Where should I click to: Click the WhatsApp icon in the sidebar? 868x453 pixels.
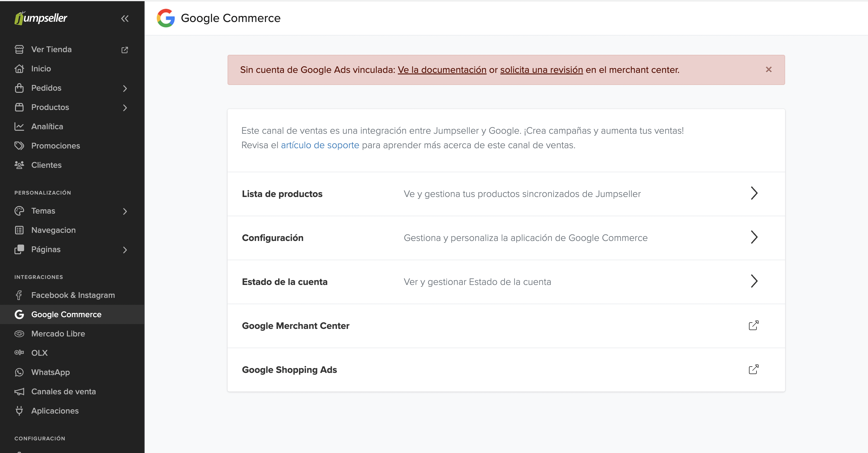[x=19, y=372]
